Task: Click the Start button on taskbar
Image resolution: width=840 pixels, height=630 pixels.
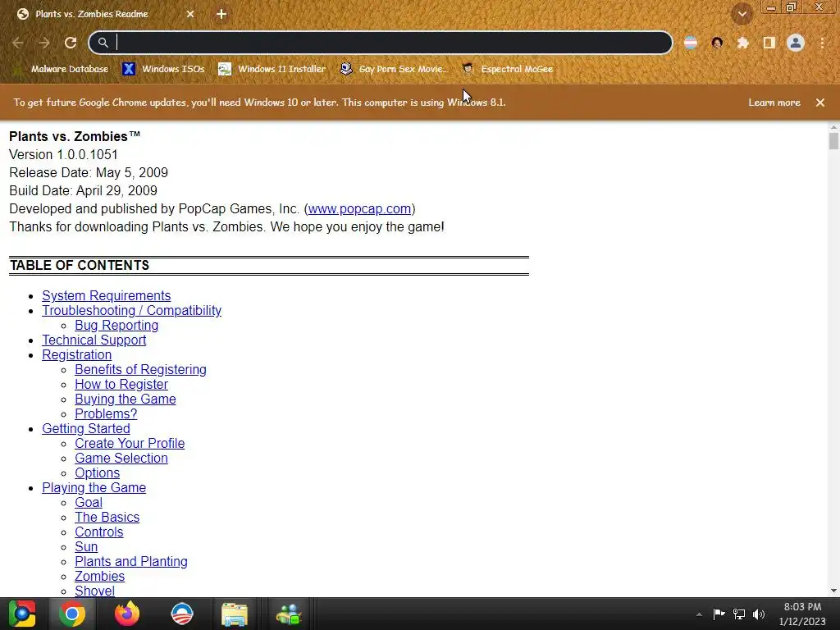Action: click(x=22, y=614)
